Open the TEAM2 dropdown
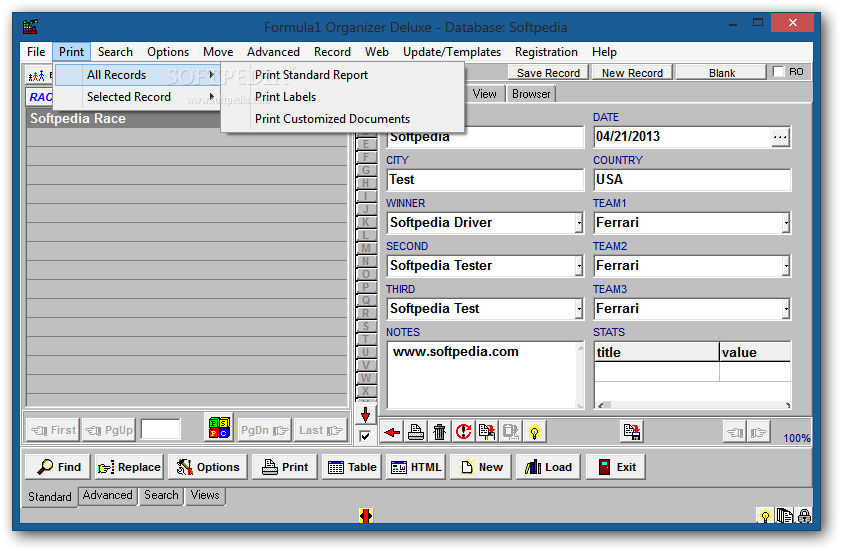 [786, 266]
